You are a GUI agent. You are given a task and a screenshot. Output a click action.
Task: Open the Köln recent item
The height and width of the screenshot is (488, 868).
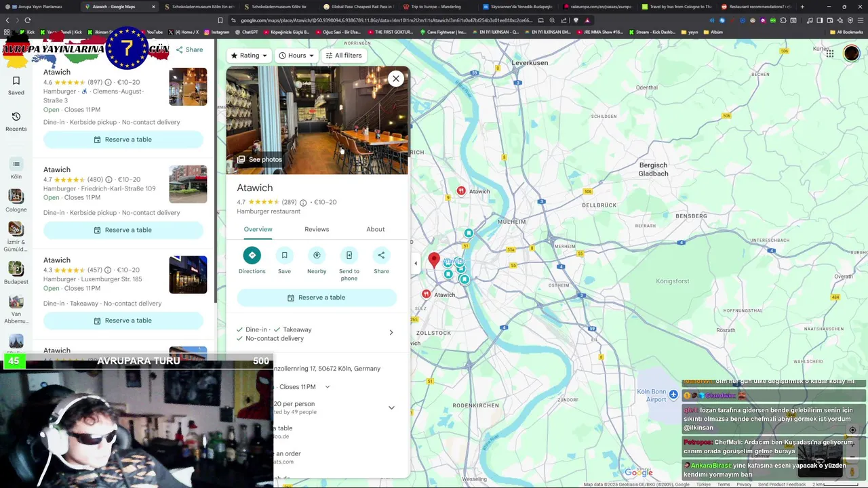pos(16,168)
